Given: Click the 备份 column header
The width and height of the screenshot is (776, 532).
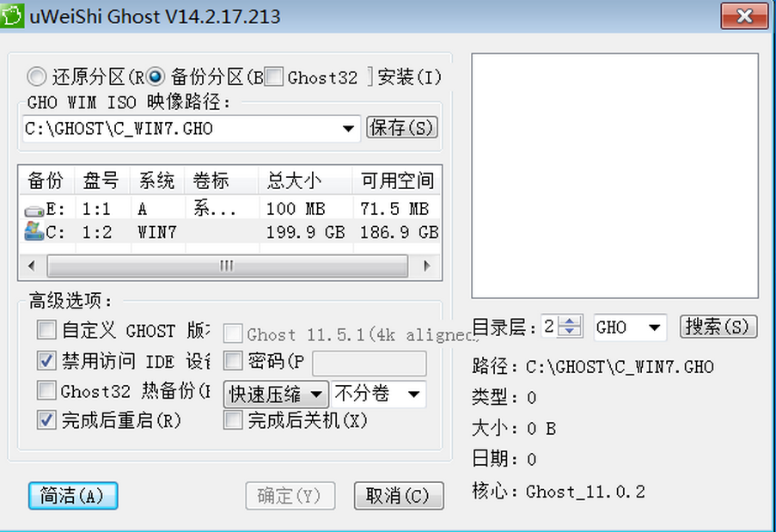Looking at the screenshot, I should (x=46, y=180).
